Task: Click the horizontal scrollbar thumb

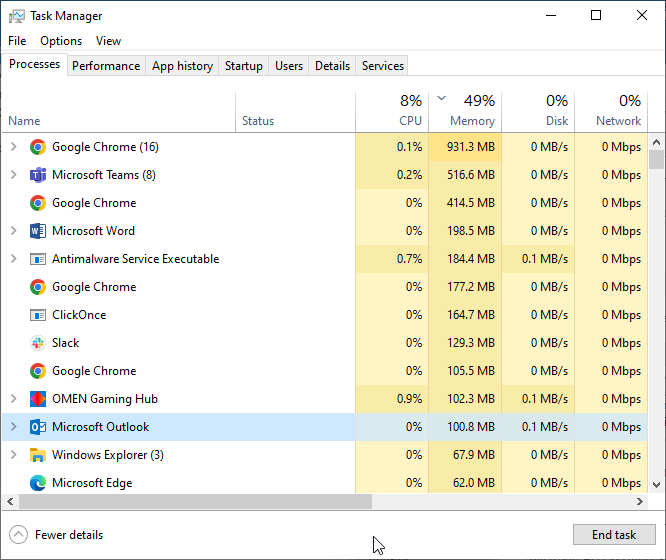Action: pos(195,502)
